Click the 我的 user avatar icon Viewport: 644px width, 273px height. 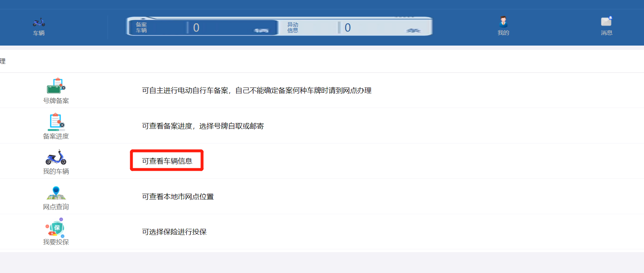(503, 22)
